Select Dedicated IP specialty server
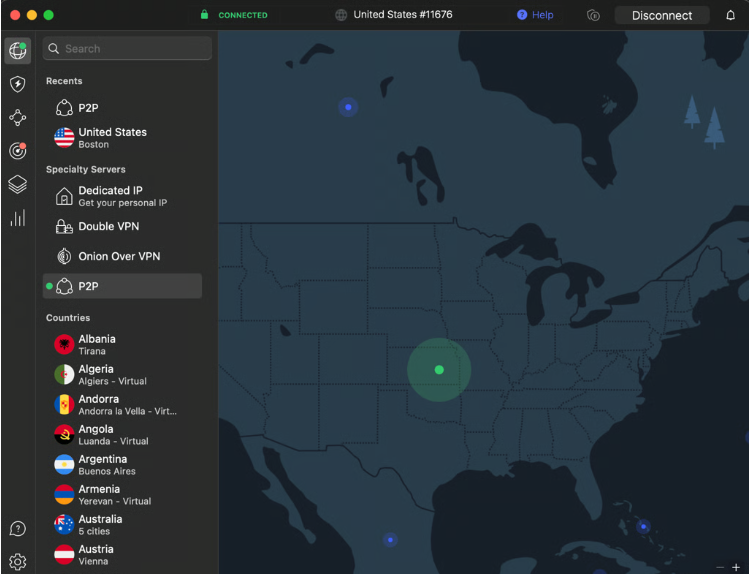Screen dimensions: 751x574 click(x=122, y=196)
